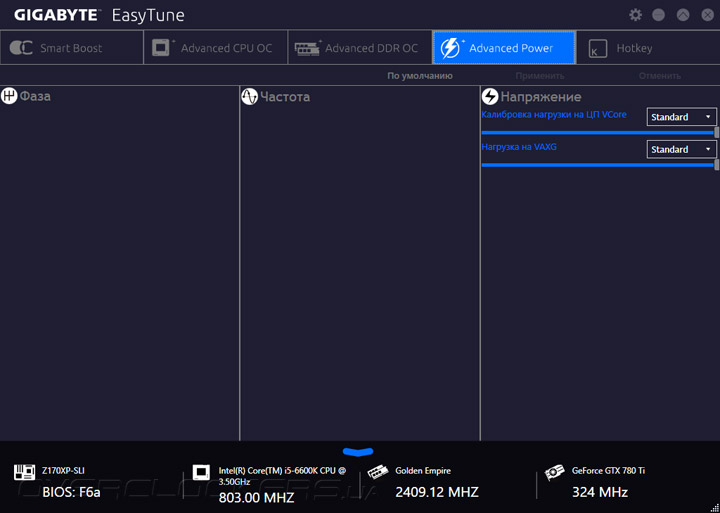Click the Частота section heading
Screen dimensions: 720x513
pos(285,97)
